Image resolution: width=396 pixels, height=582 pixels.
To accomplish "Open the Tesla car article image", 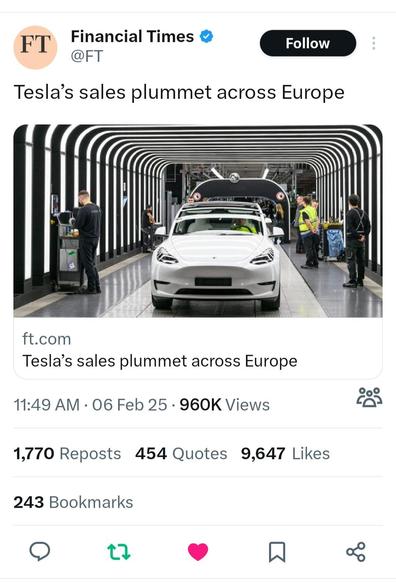I will pyautogui.click(x=198, y=221).
